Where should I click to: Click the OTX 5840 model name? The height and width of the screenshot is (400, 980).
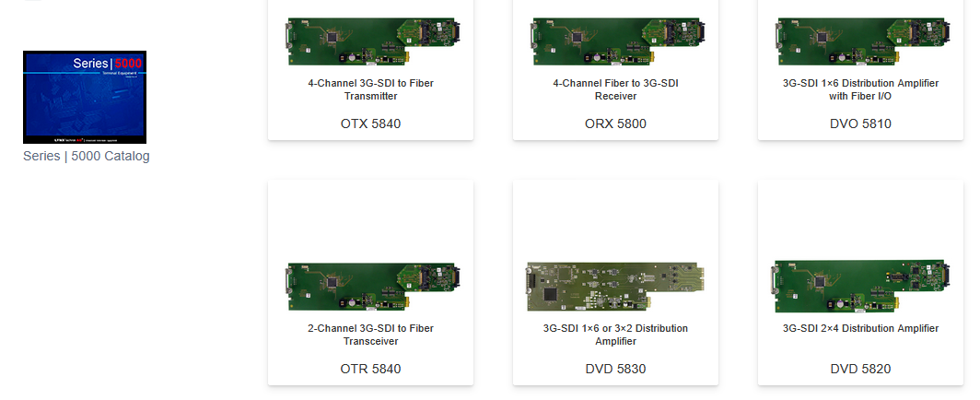370,124
